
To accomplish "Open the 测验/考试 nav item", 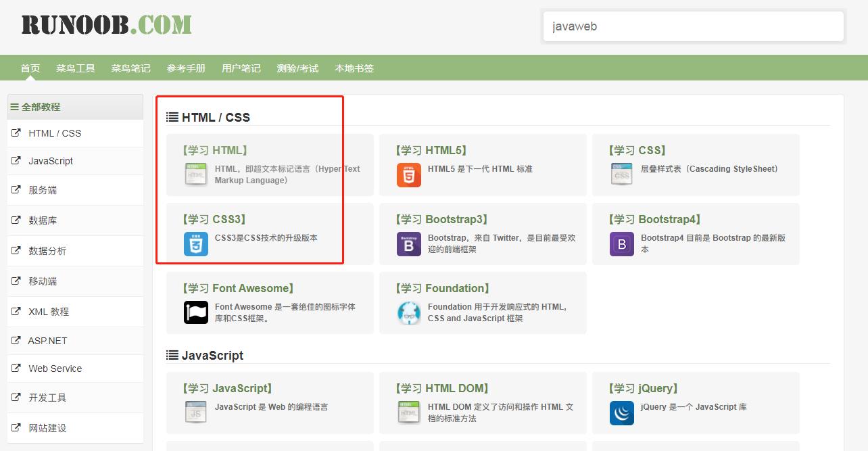I will [x=297, y=68].
